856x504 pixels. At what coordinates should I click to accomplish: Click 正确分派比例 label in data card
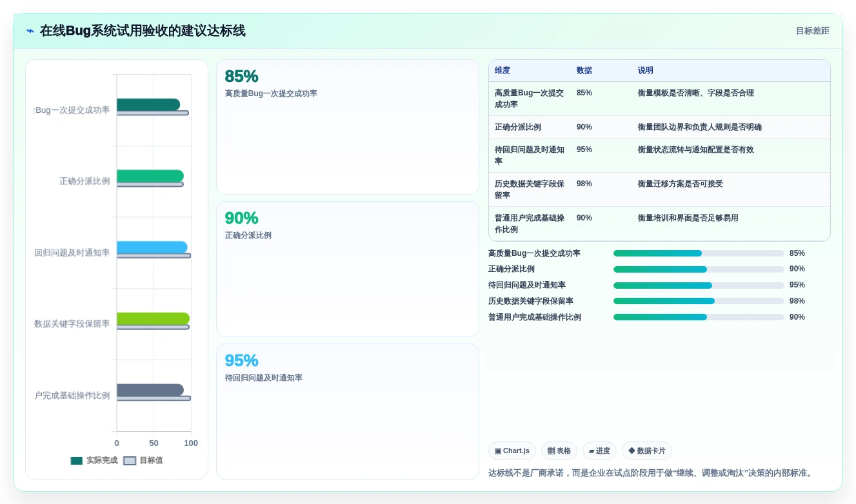tap(248, 235)
